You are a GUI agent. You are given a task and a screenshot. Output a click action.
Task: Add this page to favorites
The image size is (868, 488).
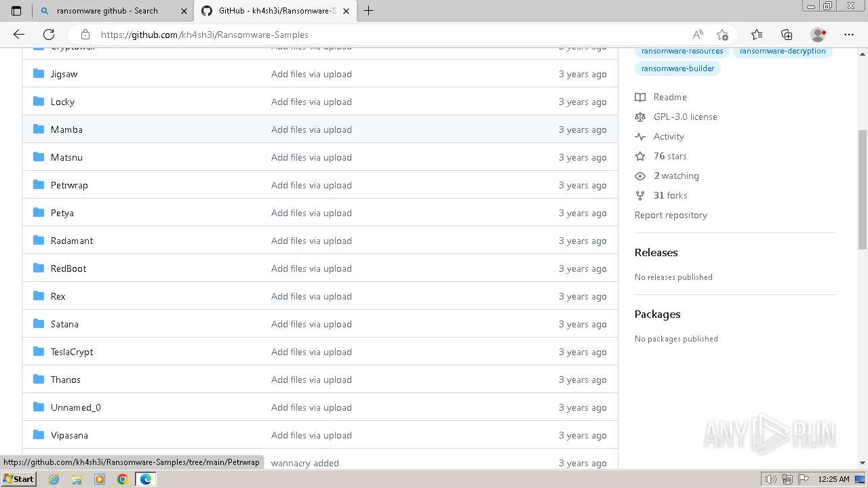tap(722, 35)
